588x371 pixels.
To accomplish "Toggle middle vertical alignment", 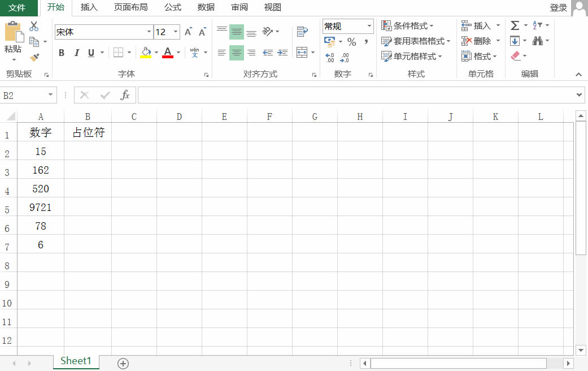I will 237,32.
